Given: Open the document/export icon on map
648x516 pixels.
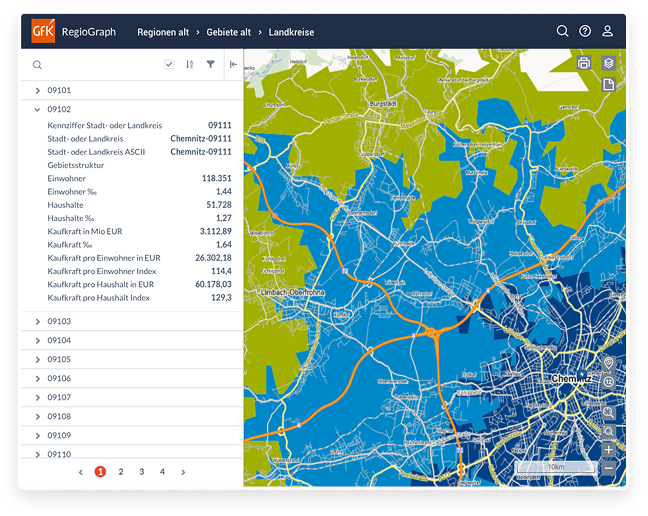Looking at the screenshot, I should click(608, 85).
